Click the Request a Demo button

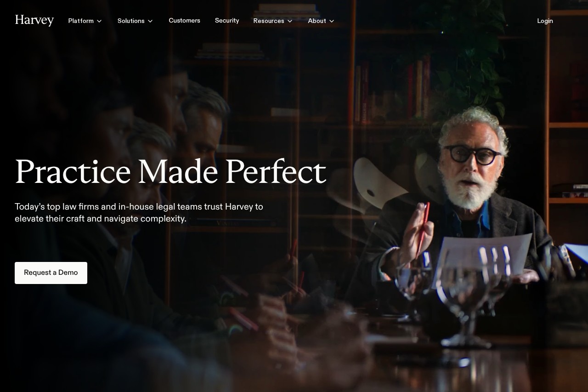51,273
